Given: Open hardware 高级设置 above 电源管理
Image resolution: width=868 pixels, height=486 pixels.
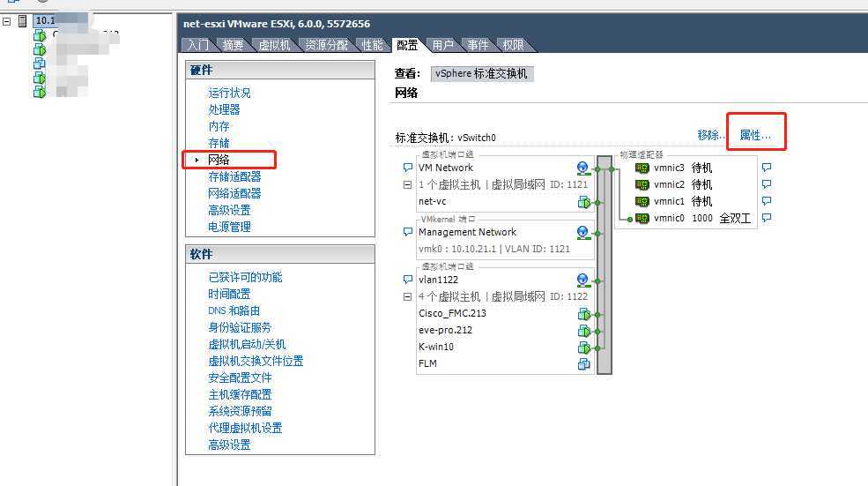Looking at the screenshot, I should coord(229,210).
